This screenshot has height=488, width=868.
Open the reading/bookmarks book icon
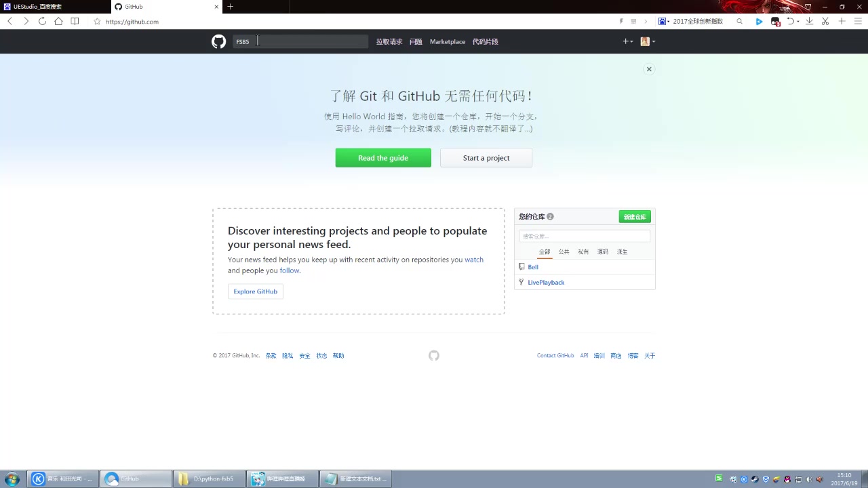point(75,21)
